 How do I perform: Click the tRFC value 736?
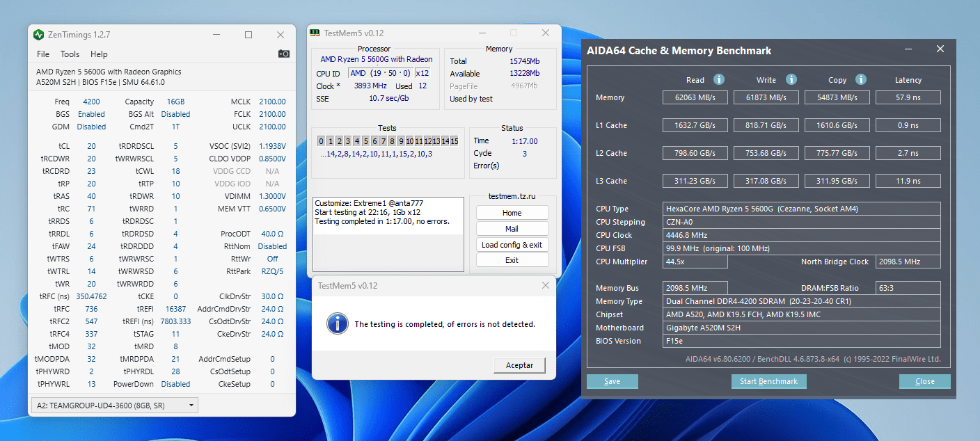[x=91, y=309]
